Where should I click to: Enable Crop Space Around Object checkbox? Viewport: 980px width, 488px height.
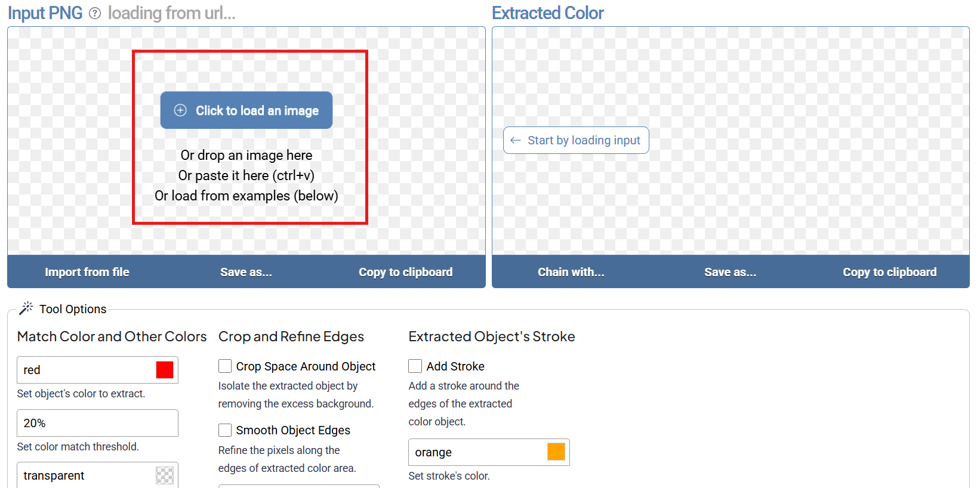click(x=225, y=366)
